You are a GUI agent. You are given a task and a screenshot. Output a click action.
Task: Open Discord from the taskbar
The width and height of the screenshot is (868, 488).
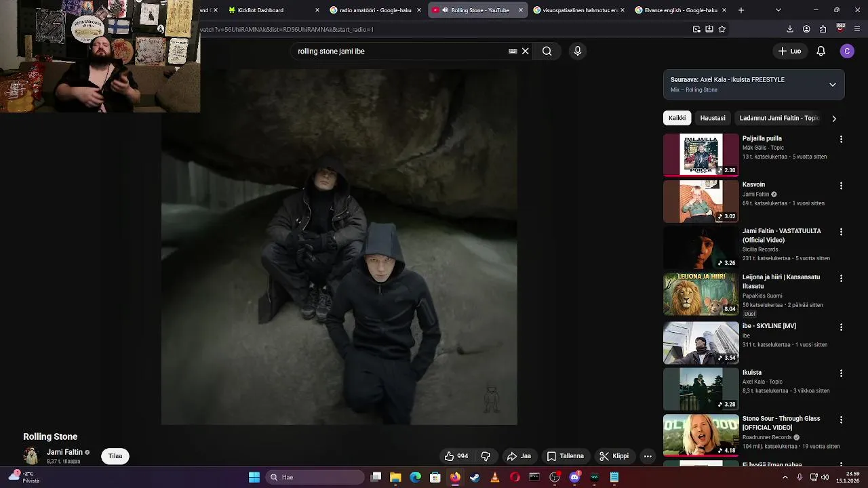pos(574,477)
